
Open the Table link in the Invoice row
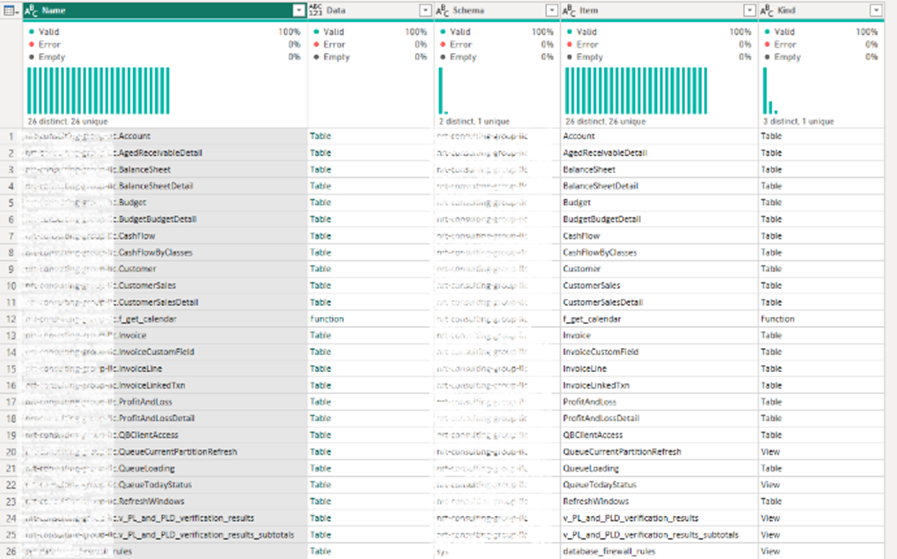[321, 336]
